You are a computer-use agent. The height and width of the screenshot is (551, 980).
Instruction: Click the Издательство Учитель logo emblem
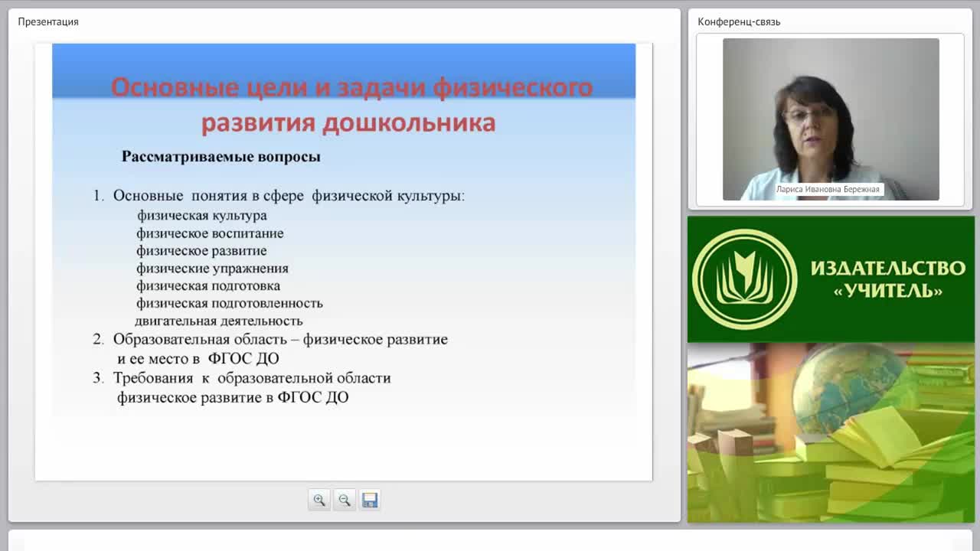(x=744, y=279)
